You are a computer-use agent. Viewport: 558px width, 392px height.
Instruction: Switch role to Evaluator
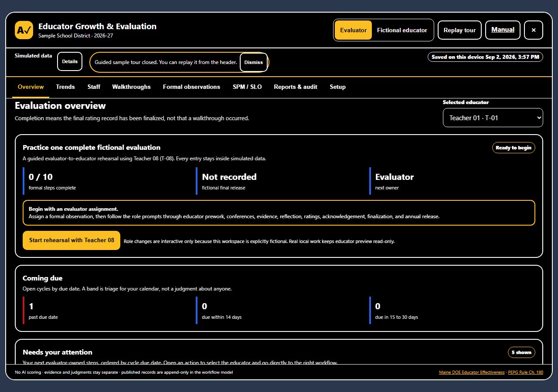[x=353, y=30]
